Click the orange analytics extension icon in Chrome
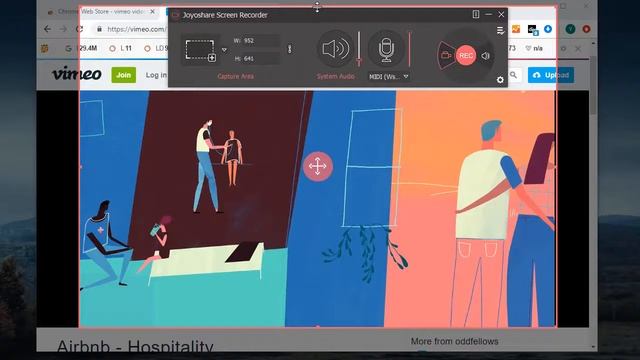This screenshot has height=360, width=640. [x=516, y=29]
